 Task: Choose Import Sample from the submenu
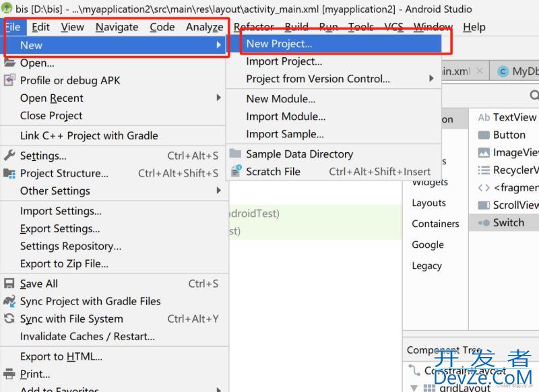tap(334, 133)
